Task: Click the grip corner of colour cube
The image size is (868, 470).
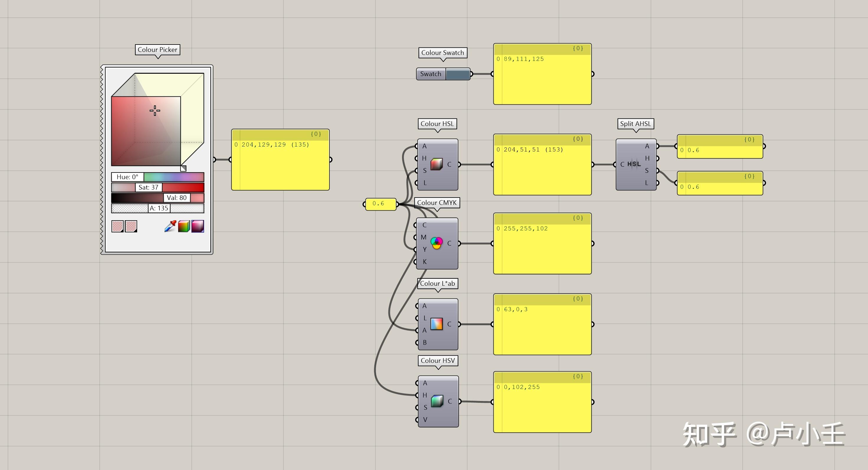Action: point(183,168)
